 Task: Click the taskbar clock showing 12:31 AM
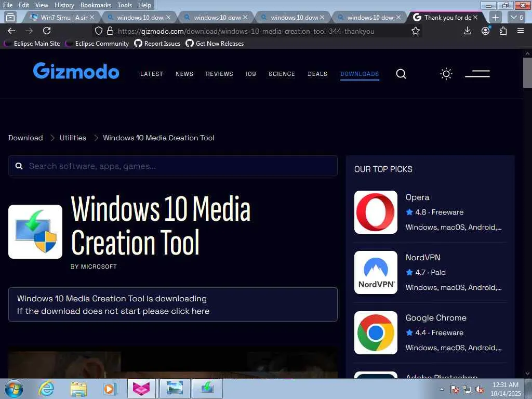[506, 389]
